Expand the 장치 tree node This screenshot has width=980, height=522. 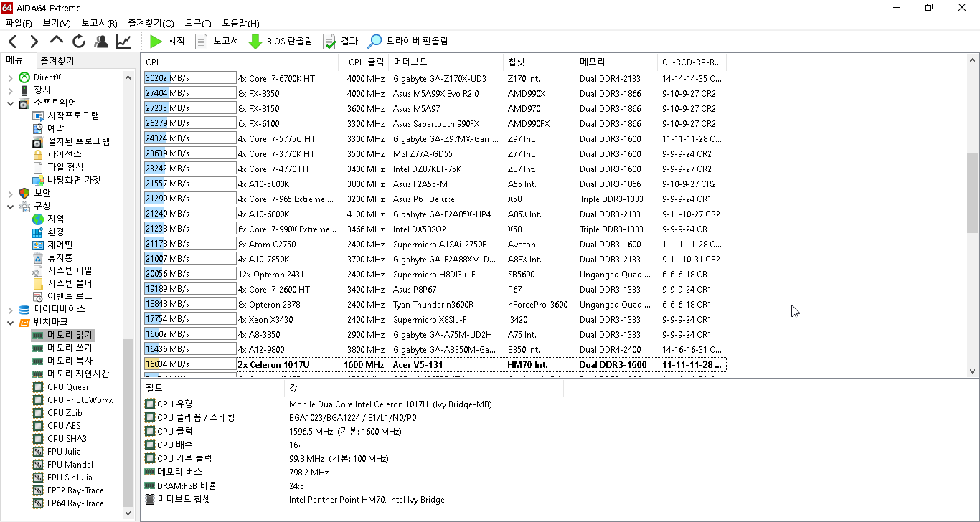9,90
